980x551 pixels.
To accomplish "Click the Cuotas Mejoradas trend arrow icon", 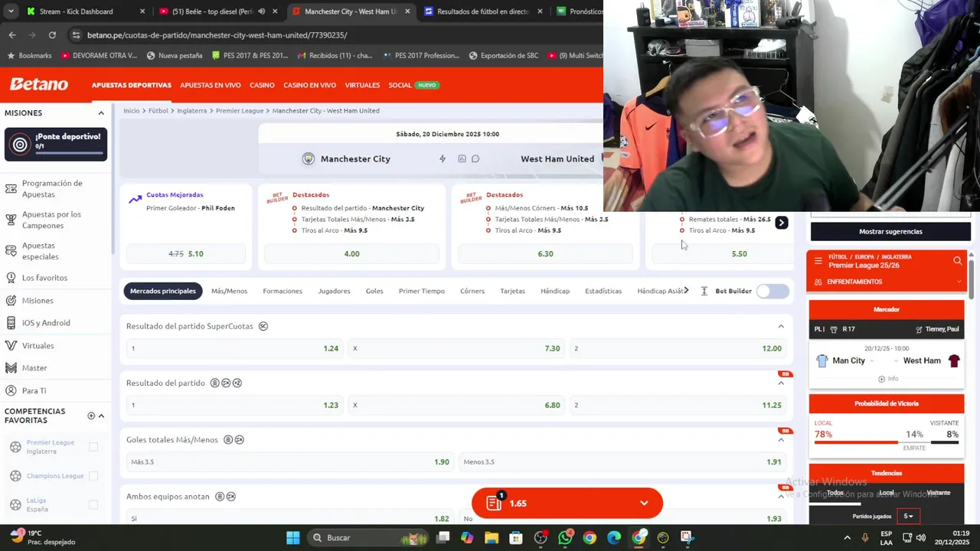I will tap(135, 199).
